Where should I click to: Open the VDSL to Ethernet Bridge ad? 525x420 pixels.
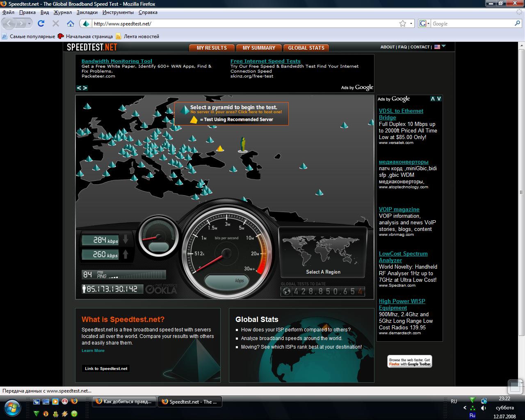tap(401, 114)
